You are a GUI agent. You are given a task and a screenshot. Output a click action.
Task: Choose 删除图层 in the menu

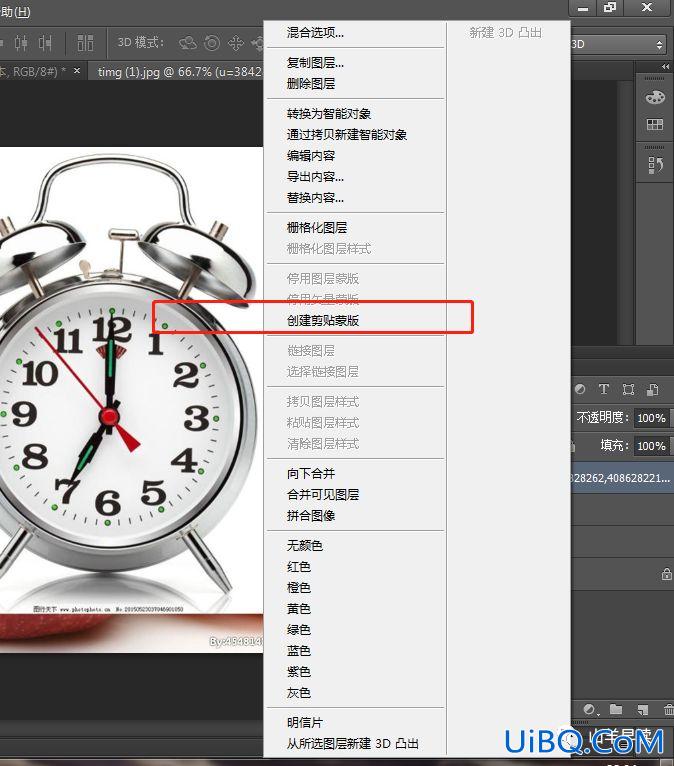point(355,84)
